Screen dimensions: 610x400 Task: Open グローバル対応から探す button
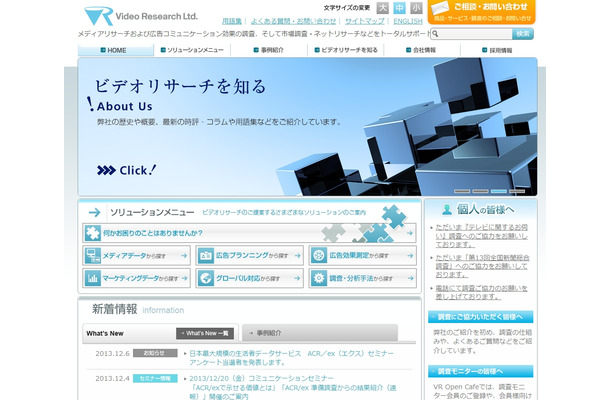(x=250, y=278)
